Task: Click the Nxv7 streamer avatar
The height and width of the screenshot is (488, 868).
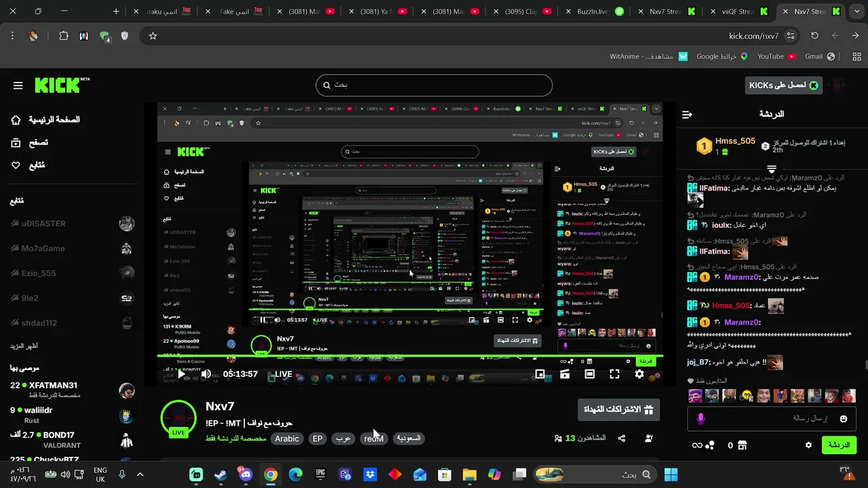Action: click(x=178, y=418)
